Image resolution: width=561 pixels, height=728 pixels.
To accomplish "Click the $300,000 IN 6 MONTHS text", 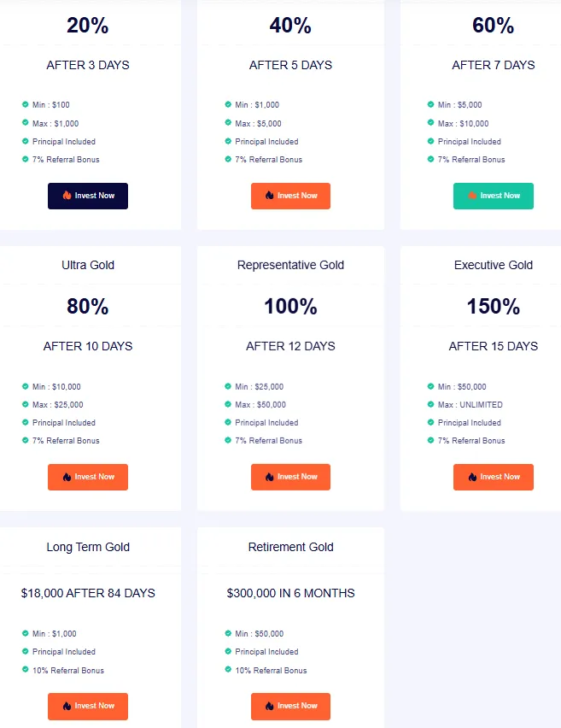I will click(x=290, y=593).
